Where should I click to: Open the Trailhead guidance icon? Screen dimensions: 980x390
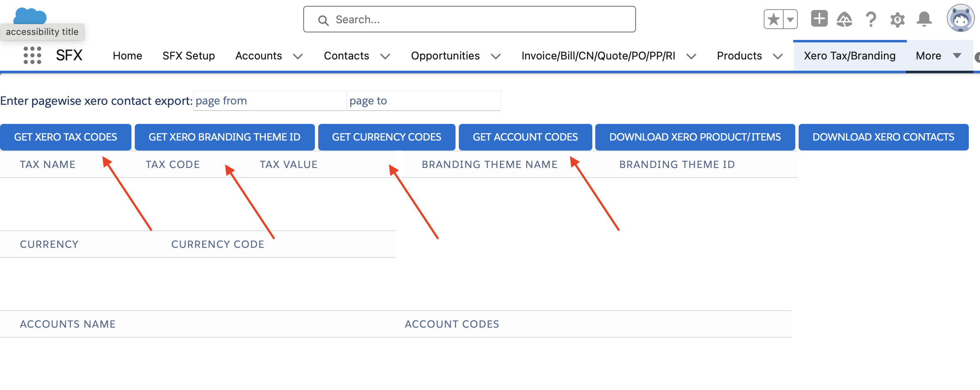coord(844,19)
